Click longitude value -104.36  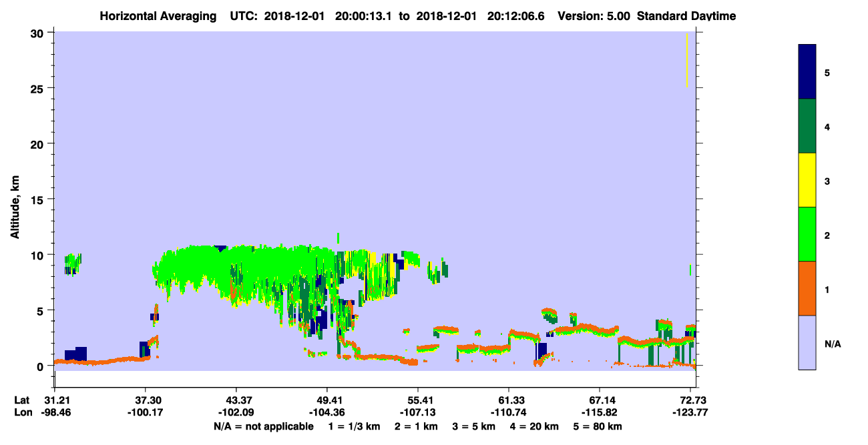[x=327, y=412]
